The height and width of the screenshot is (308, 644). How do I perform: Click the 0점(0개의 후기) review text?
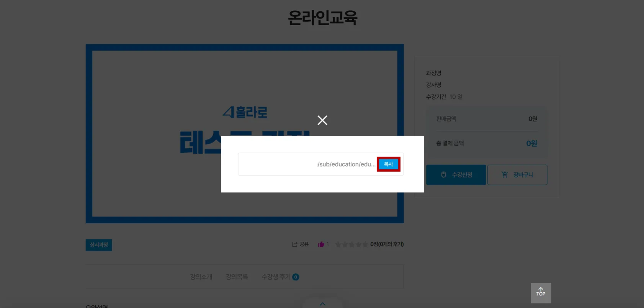(x=387, y=244)
